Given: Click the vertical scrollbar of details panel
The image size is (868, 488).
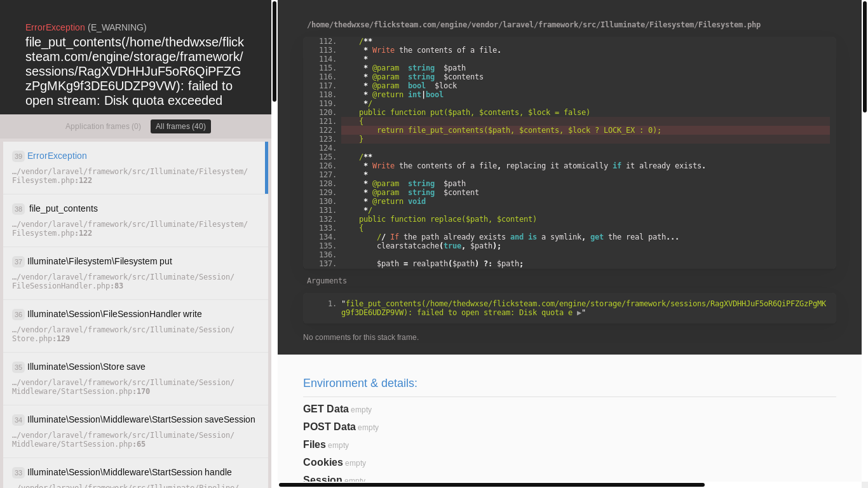Looking at the screenshot, I should [x=865, y=57].
